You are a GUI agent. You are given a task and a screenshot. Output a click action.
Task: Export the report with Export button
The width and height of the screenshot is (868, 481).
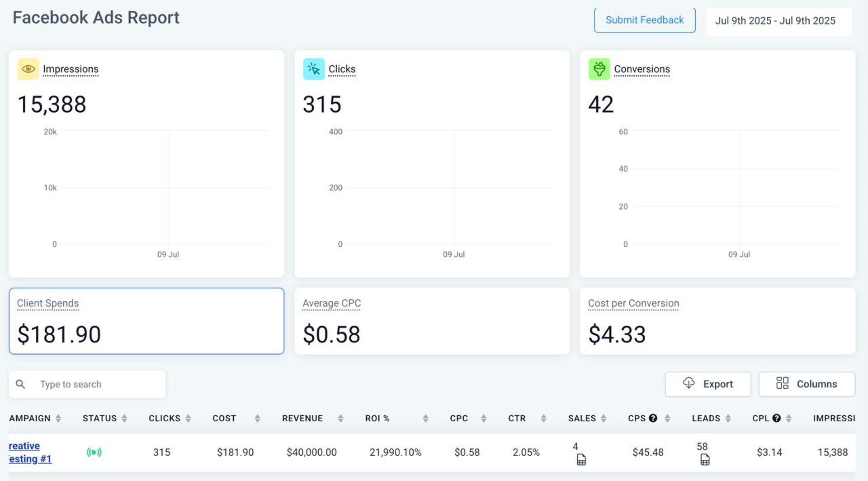tap(708, 384)
